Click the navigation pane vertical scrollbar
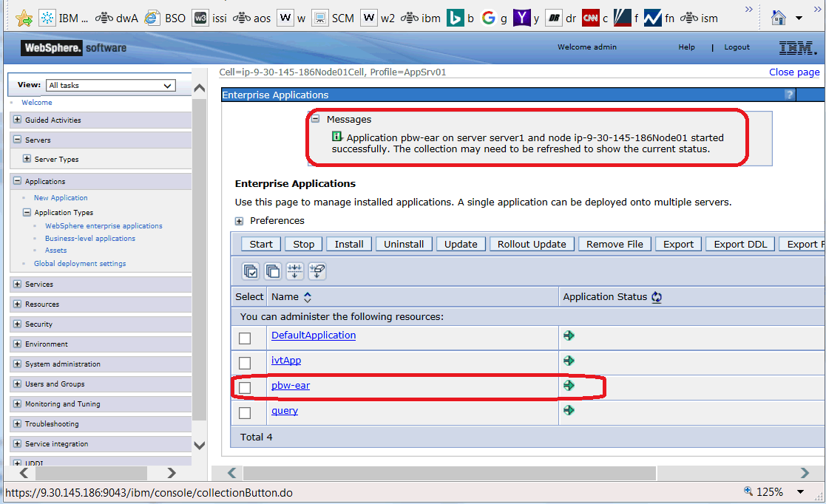The width and height of the screenshot is (826, 504). coord(199,258)
